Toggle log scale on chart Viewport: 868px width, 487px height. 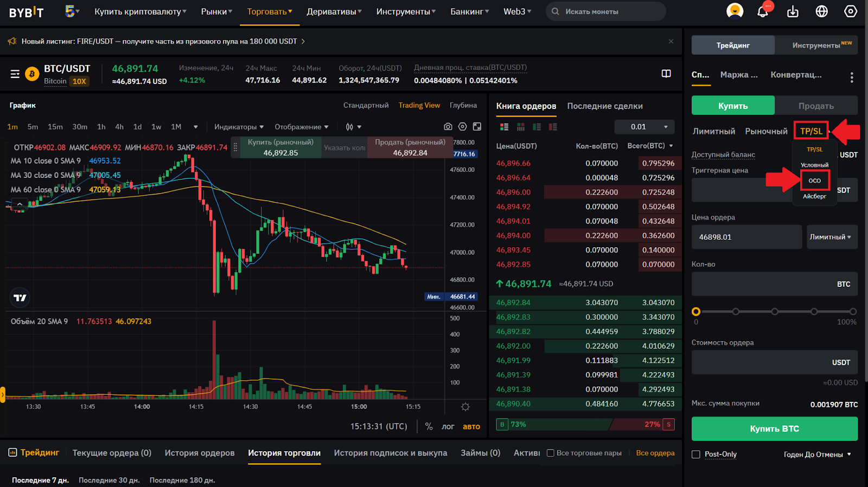pos(448,426)
